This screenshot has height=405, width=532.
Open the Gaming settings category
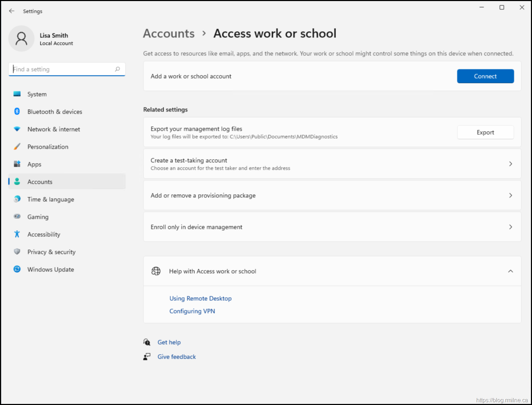point(38,217)
